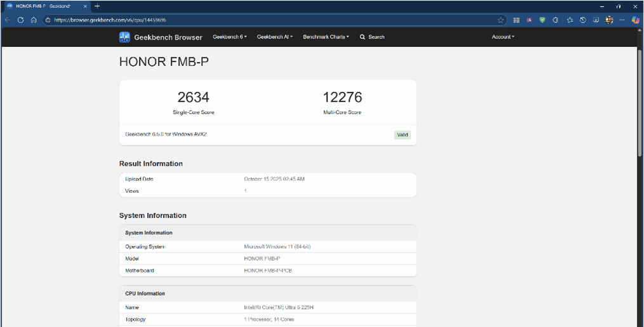Image resolution: width=644 pixels, height=327 pixels.
Task: Expand the Benchmark Charts dropdown menu
Action: pyautogui.click(x=326, y=37)
